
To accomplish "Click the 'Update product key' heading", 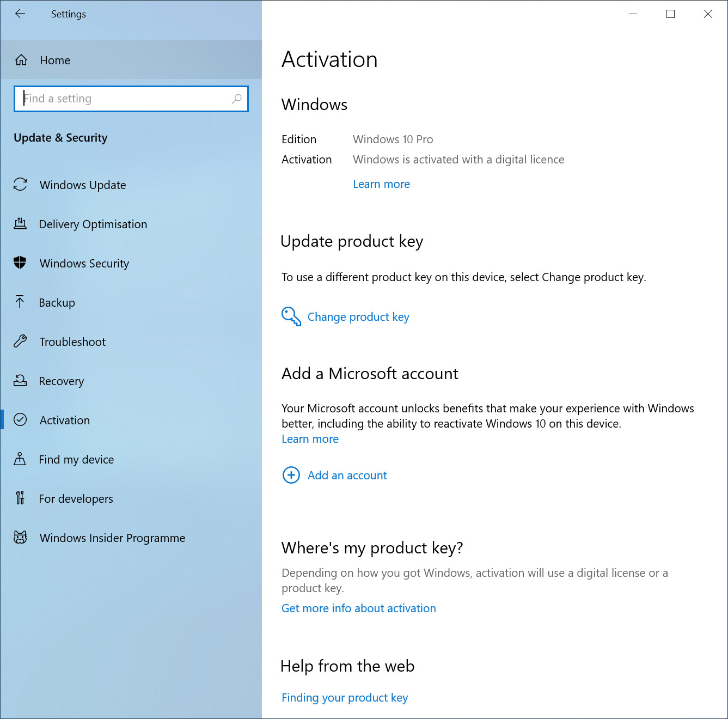I will coord(352,241).
